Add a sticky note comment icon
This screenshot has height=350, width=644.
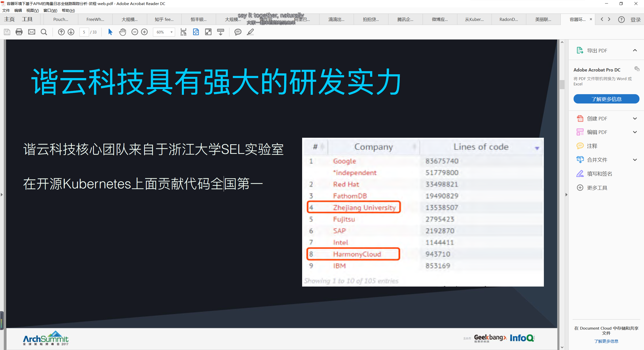[x=238, y=32]
